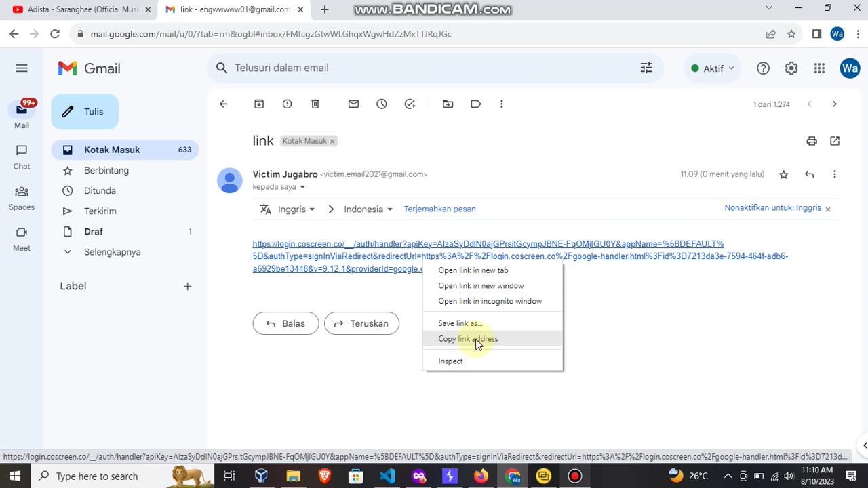Screen dimensions: 868x488
Task: Open Ditunda folder
Action: [x=125, y=190]
